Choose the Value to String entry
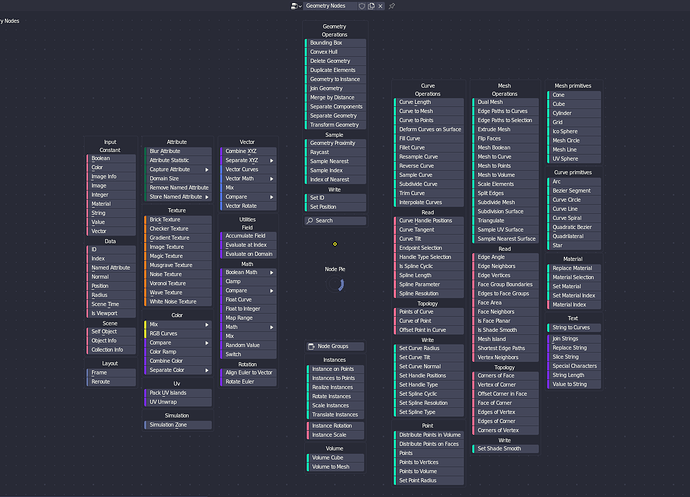This screenshot has width=690, height=497. tap(574, 384)
